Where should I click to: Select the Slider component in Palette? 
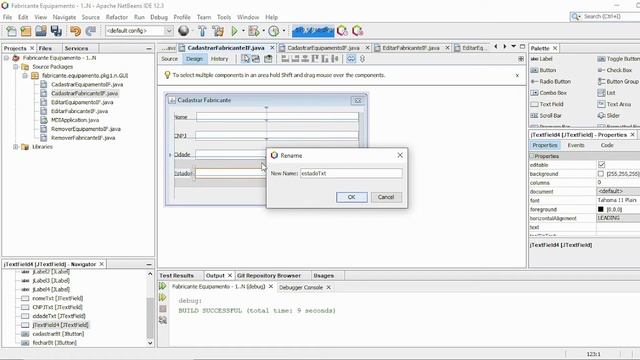click(609, 116)
